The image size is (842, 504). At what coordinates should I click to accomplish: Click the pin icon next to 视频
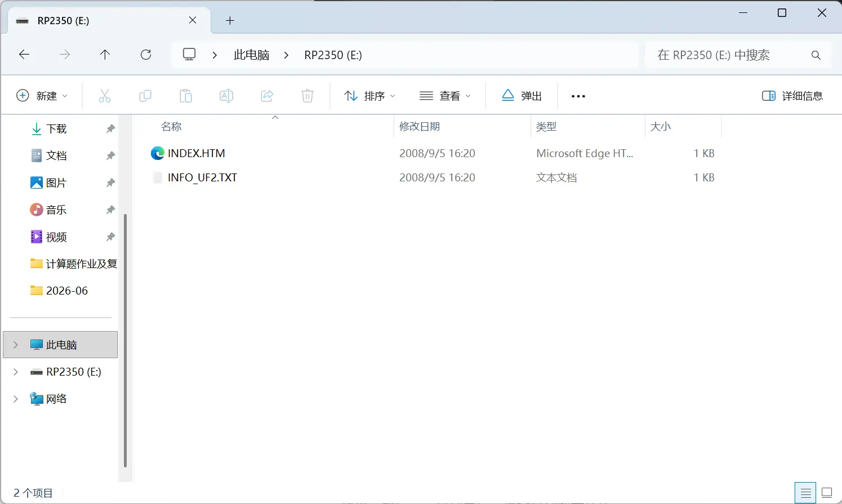pos(110,237)
